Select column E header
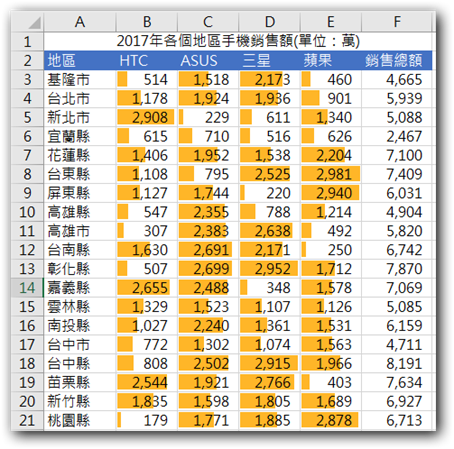The image size is (454, 449). pos(331,22)
